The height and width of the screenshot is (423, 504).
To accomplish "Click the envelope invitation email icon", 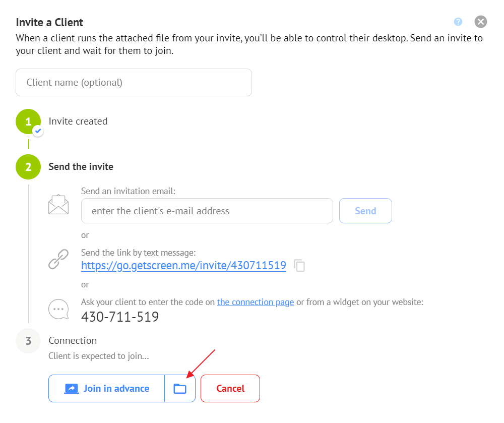I will click(58, 205).
